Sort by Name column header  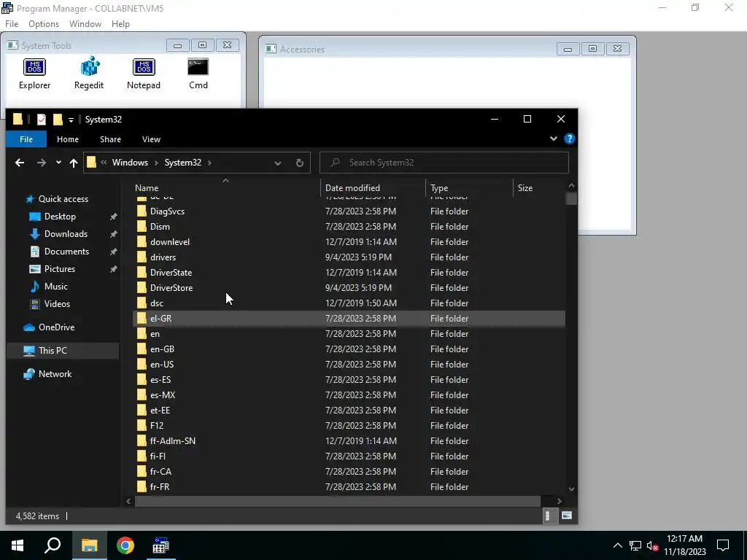point(226,188)
